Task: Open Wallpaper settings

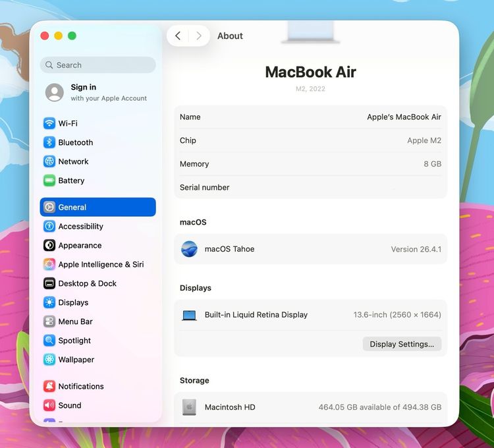Action: coord(97,360)
